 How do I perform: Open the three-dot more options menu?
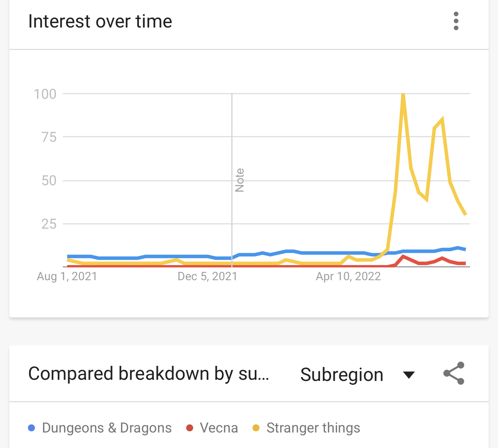click(456, 21)
